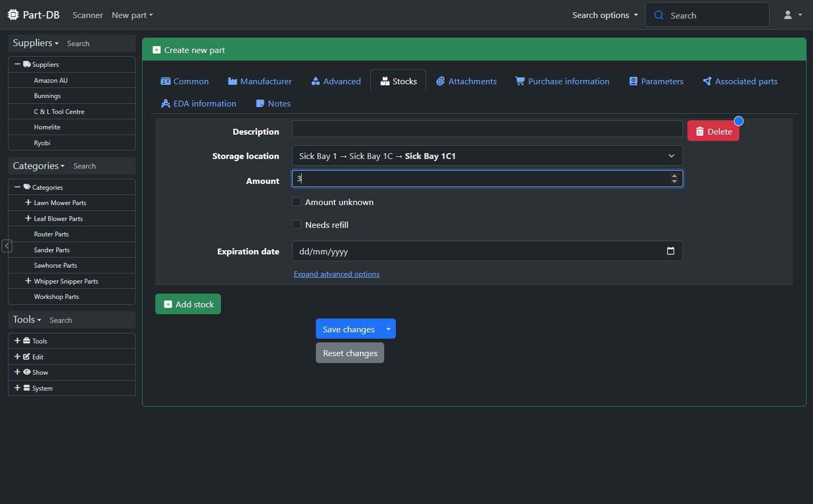This screenshot has height=504, width=813.
Task: Open the Save changes split dropdown arrow
Action: (x=388, y=329)
